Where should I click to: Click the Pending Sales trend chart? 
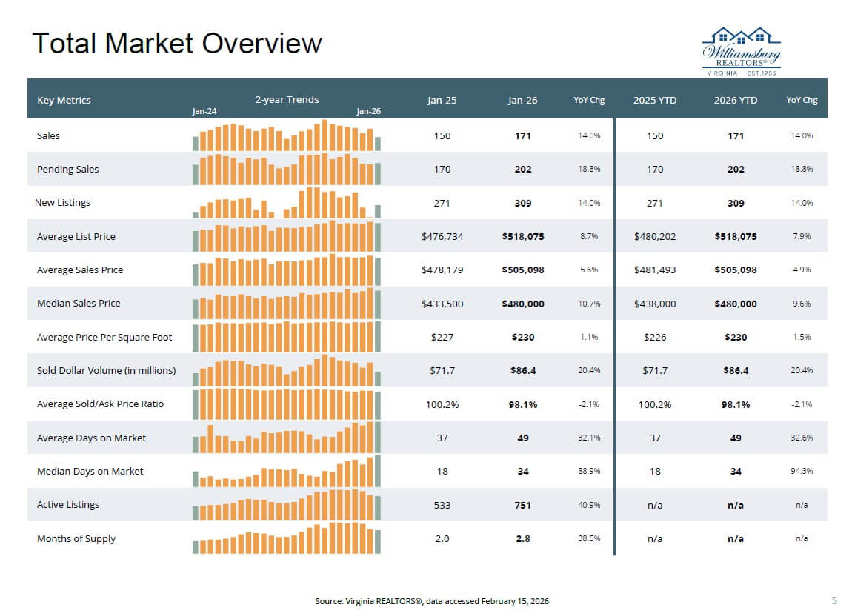pyautogui.click(x=285, y=169)
